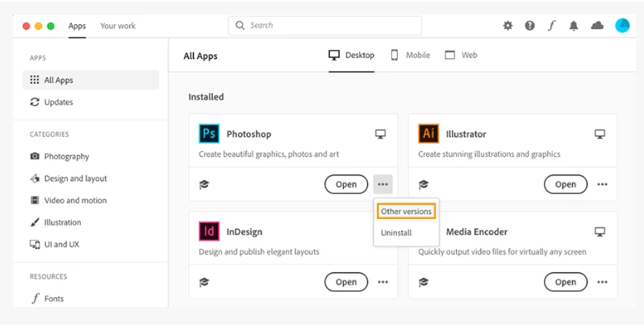Open the cloud sync status icon
This screenshot has width=644, height=328.
(x=597, y=26)
